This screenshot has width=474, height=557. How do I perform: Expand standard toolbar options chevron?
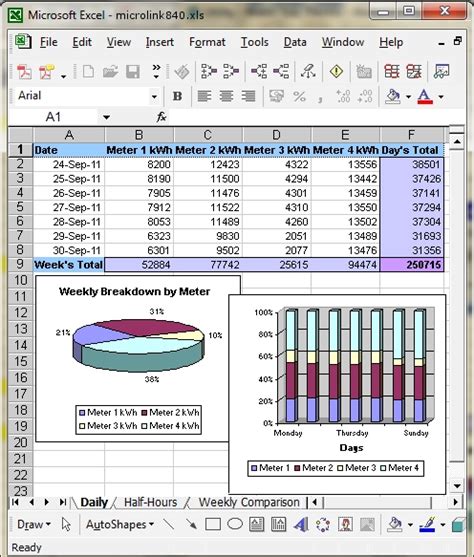[x=156, y=71]
